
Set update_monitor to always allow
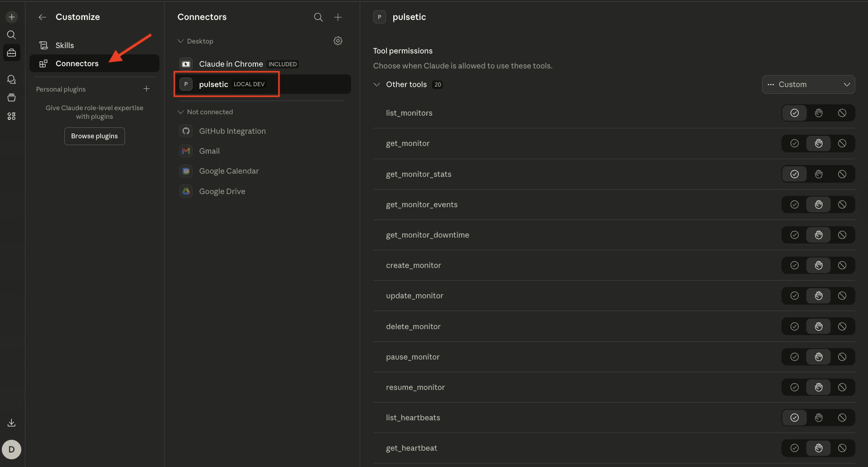coord(795,296)
